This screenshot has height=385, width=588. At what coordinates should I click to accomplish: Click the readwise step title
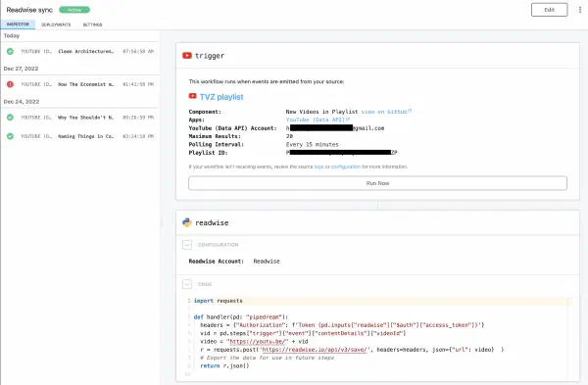[x=212, y=222]
